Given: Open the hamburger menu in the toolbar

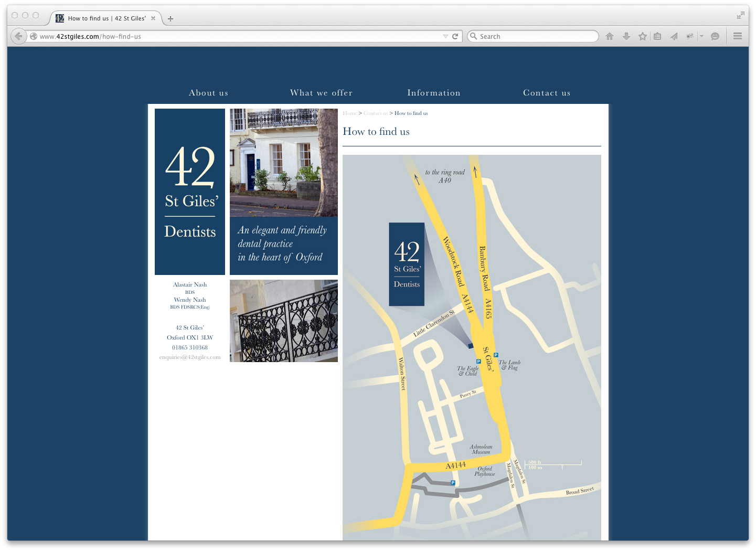Looking at the screenshot, I should (737, 36).
